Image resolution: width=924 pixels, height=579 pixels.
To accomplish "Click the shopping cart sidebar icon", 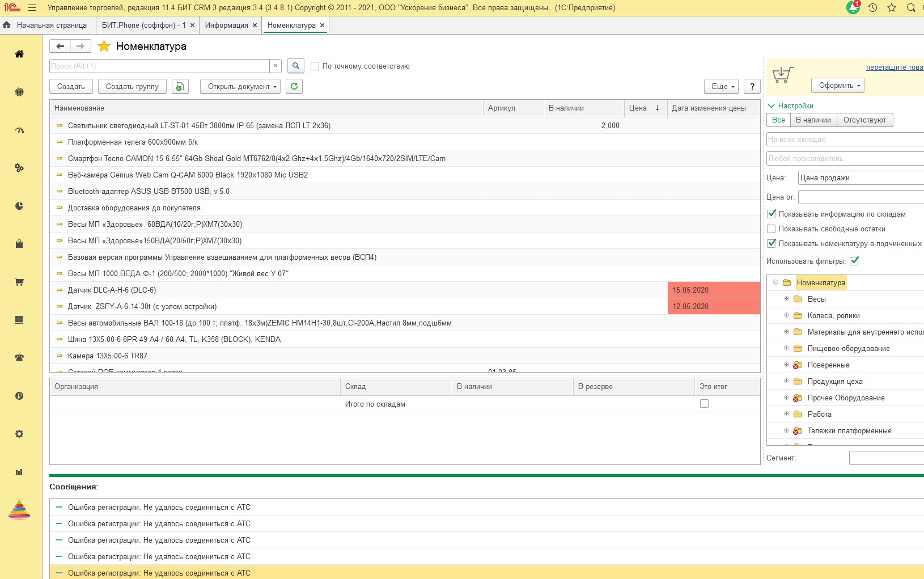I will 19,282.
